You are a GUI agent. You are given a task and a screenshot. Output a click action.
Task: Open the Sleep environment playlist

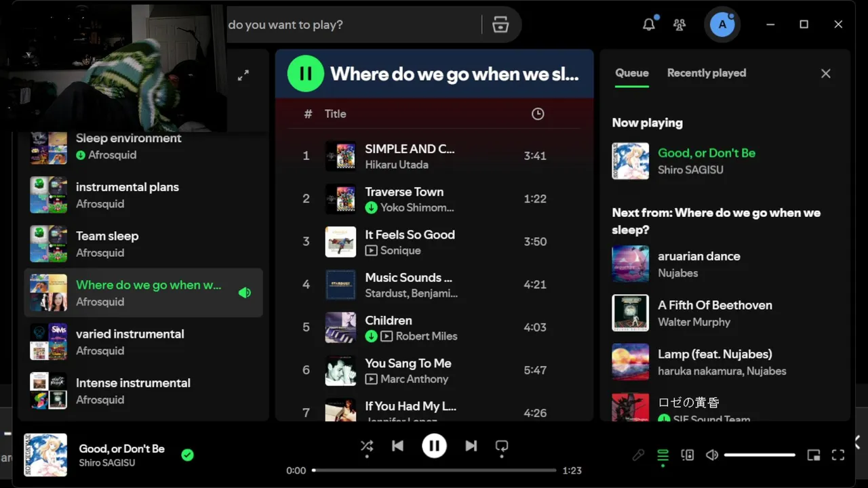pos(143,146)
